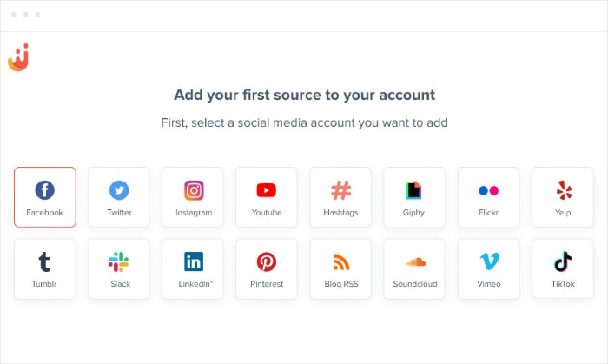Choose the Hashtags symbol icon

(x=340, y=190)
